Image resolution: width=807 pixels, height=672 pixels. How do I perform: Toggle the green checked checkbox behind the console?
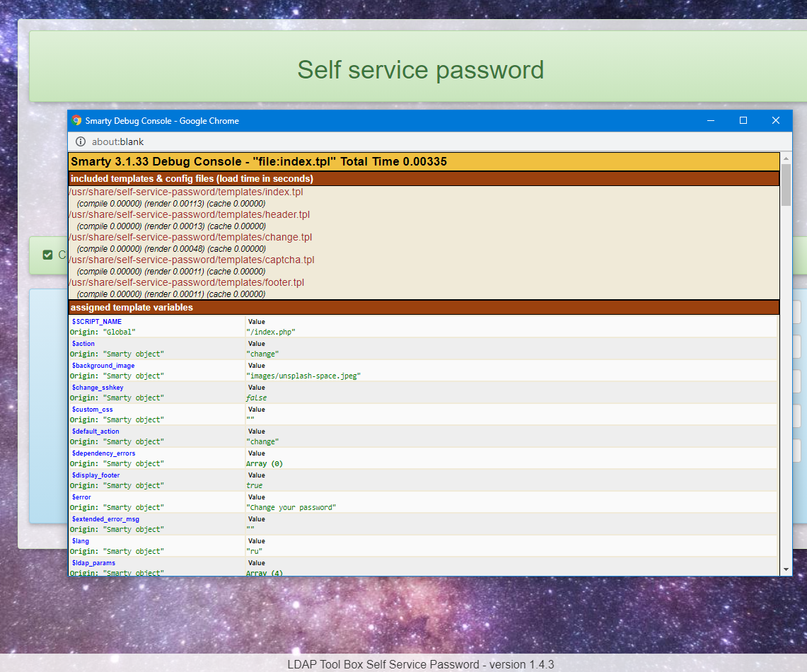click(x=47, y=255)
